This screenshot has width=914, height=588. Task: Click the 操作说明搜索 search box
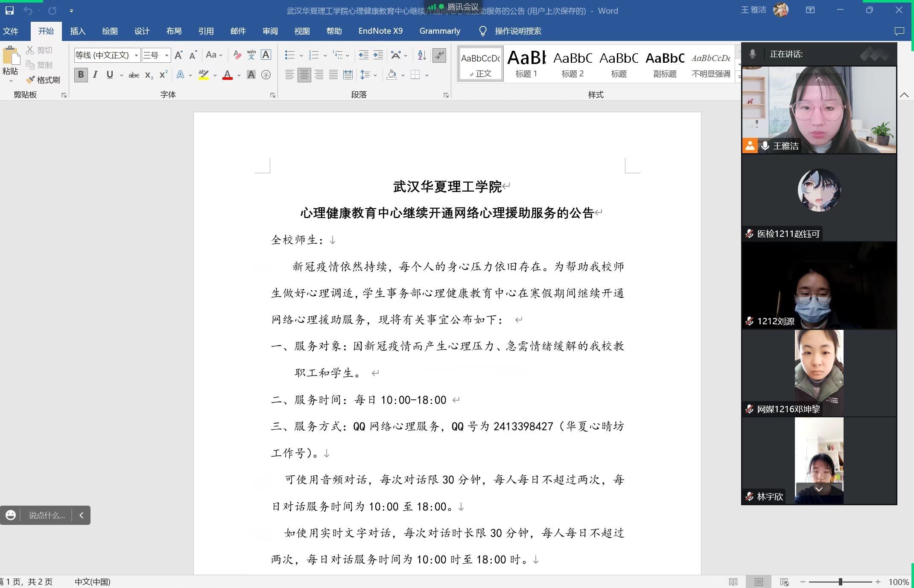pyautogui.click(x=518, y=31)
